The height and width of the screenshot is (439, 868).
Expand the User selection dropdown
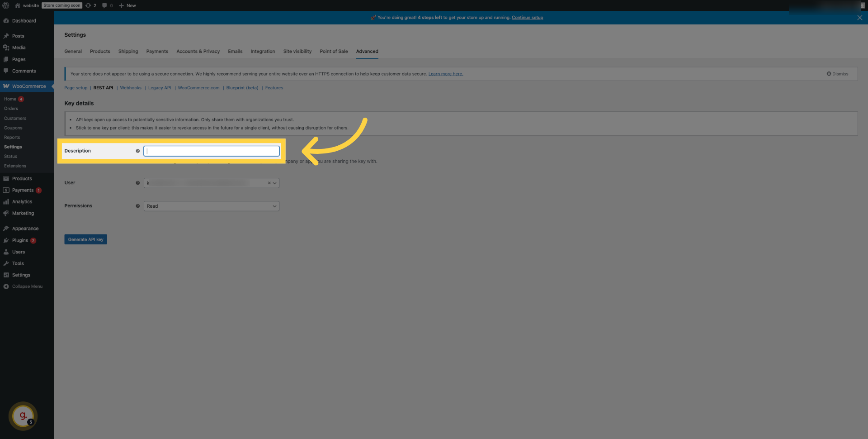274,183
